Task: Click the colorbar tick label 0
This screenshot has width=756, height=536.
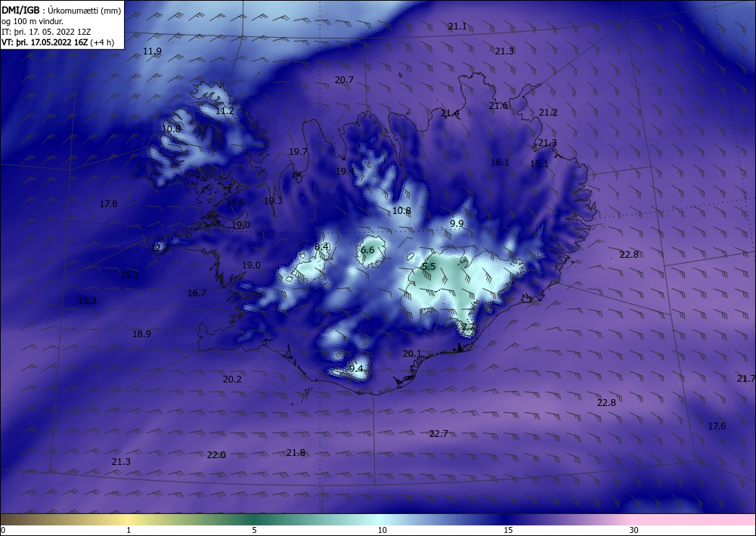Action: pyautogui.click(x=3, y=531)
